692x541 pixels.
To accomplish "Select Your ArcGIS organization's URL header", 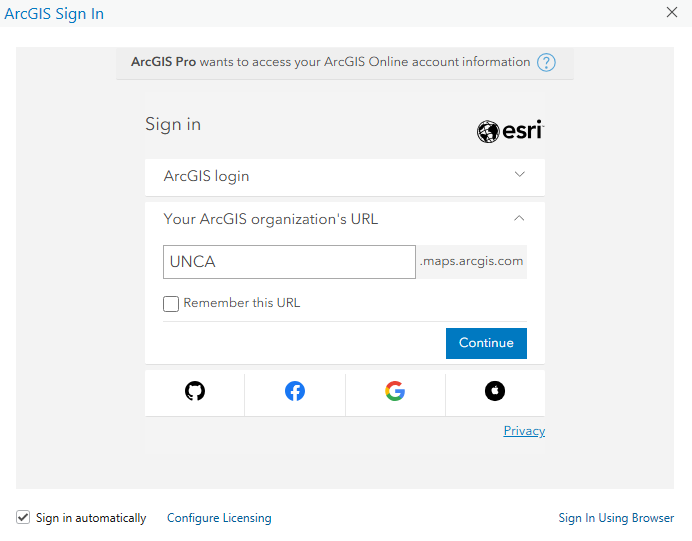I will [x=271, y=219].
